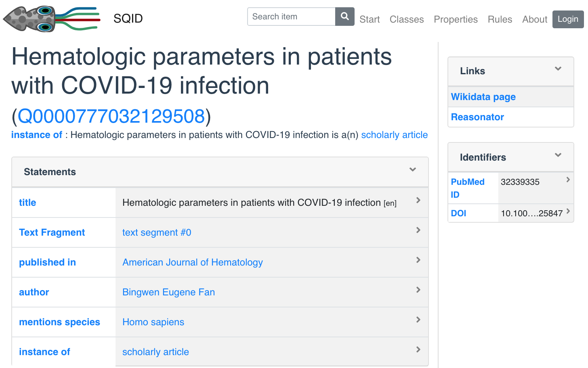Expand the published in row arrow
The image size is (588, 368).
coord(418,260)
